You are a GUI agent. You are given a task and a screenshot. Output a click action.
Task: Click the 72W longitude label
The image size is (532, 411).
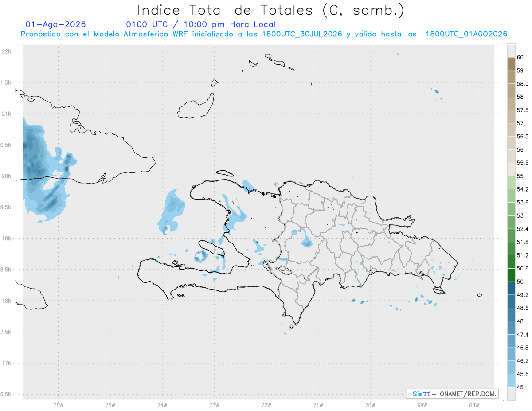point(266,405)
